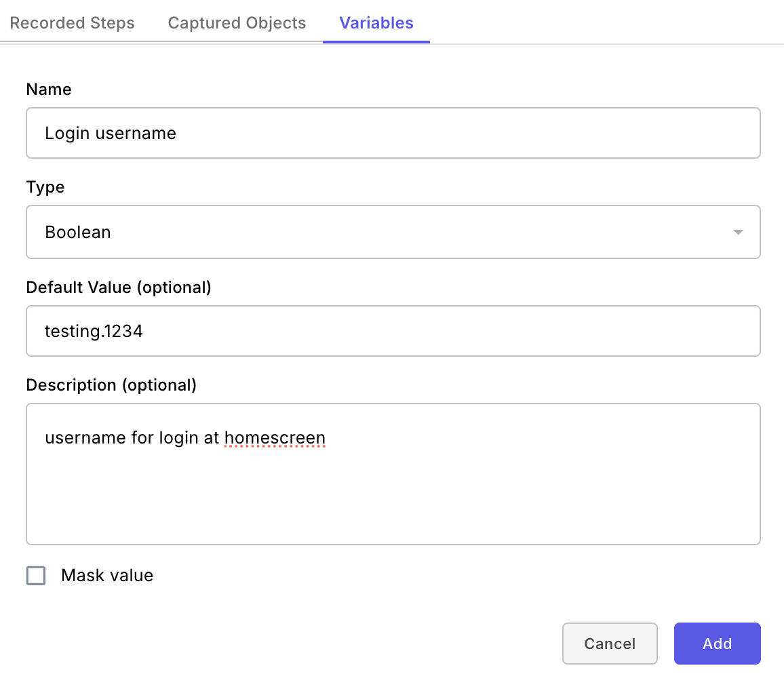Select the Variables tab
The height and width of the screenshot is (689, 784).
pyautogui.click(x=376, y=23)
